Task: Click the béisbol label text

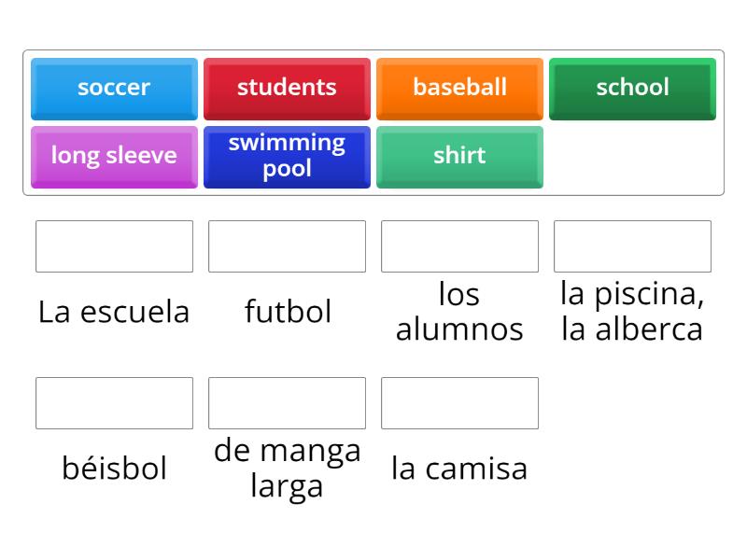Action: click(x=113, y=469)
